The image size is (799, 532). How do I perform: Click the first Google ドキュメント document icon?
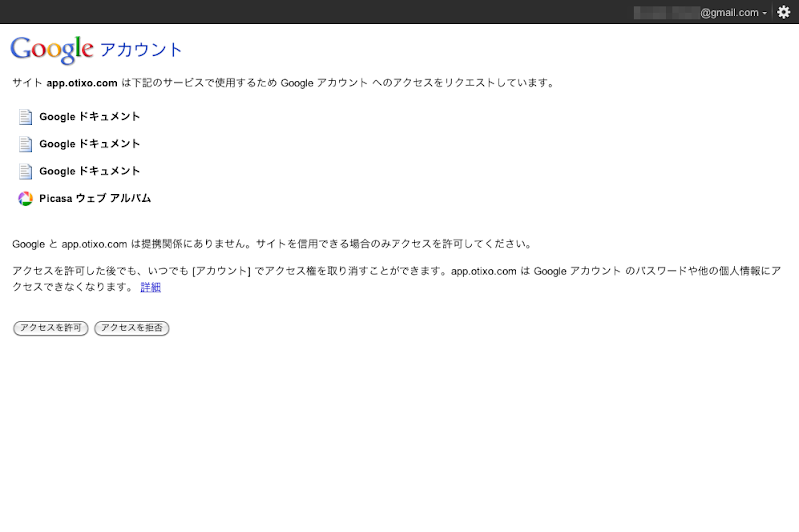(x=26, y=117)
